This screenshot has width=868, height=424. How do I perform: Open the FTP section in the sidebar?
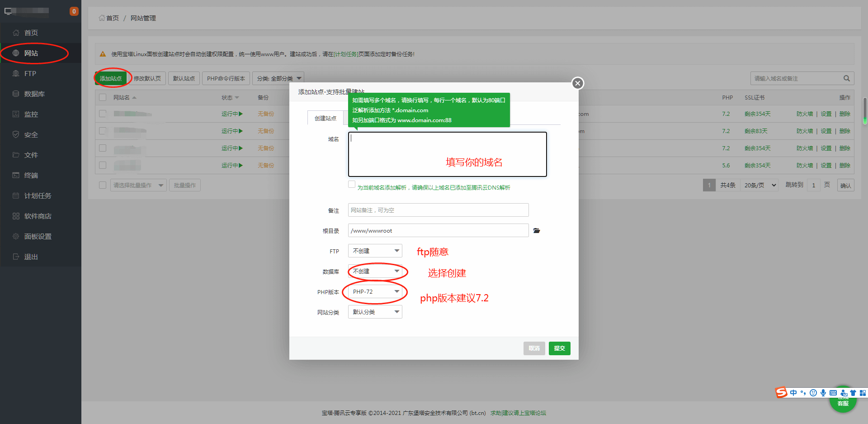30,73
